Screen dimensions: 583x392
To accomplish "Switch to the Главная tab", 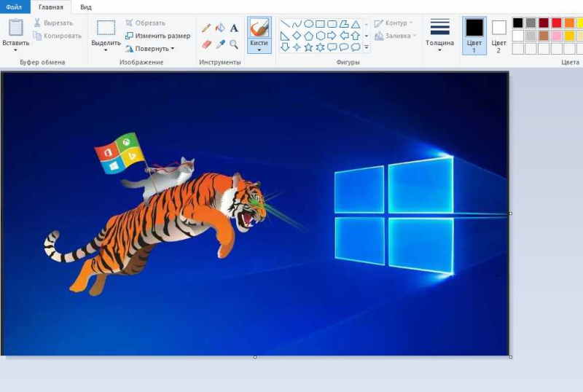I will (51, 7).
